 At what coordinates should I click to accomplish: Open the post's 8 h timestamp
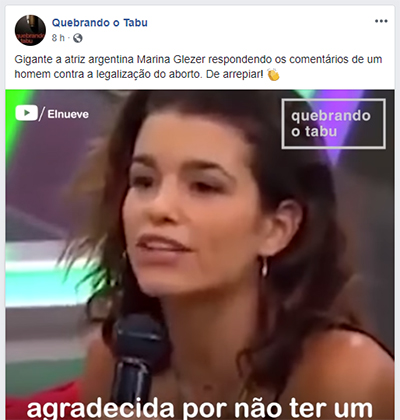click(x=58, y=38)
